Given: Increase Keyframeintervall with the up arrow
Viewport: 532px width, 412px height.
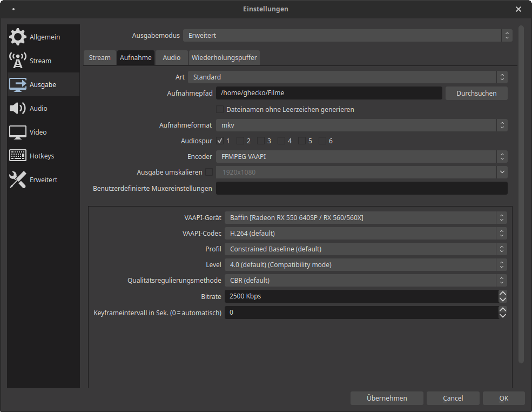Looking at the screenshot, I should [x=503, y=309].
